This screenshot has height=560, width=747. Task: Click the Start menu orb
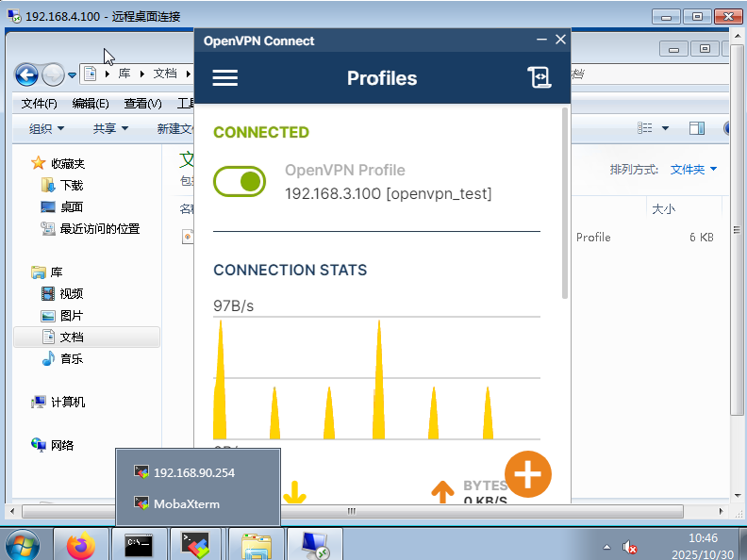pyautogui.click(x=23, y=545)
